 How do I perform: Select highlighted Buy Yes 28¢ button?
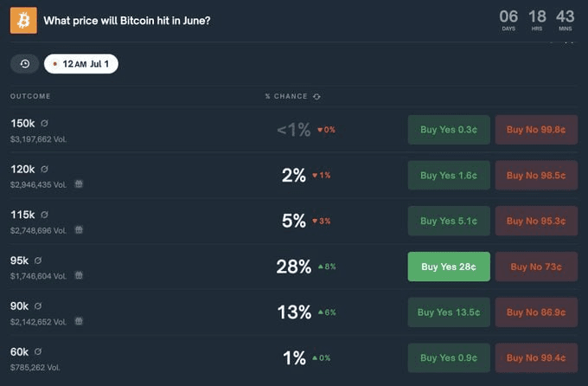pos(449,267)
